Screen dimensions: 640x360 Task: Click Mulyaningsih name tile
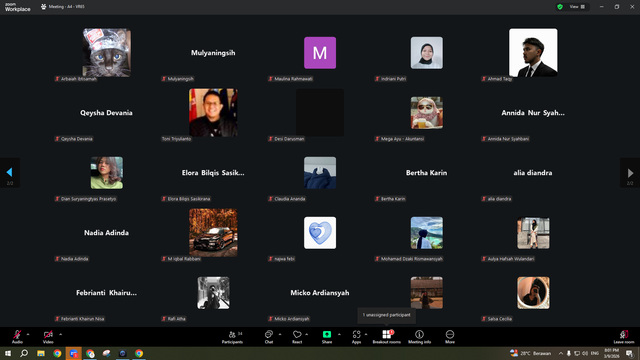[x=213, y=53]
